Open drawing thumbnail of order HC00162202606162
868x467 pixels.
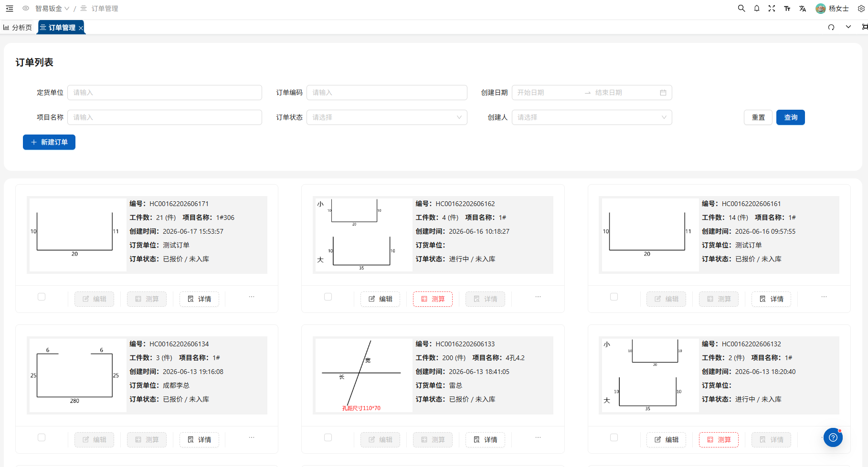pyautogui.click(x=364, y=235)
